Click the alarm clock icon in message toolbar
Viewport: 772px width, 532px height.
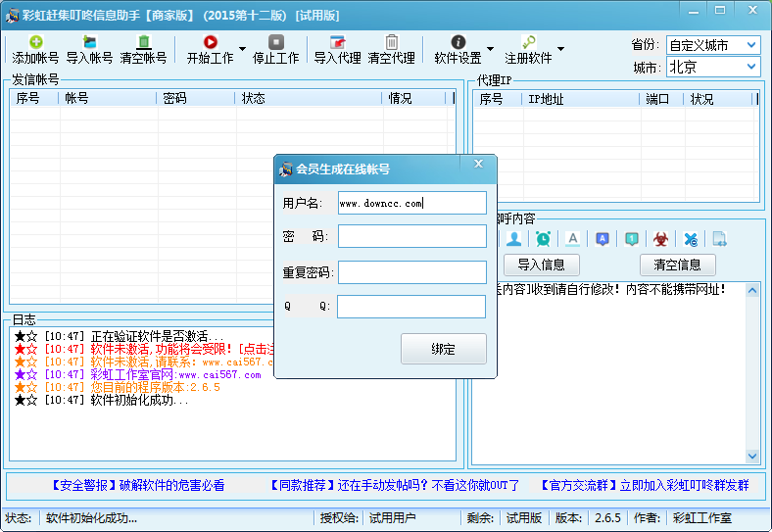543,238
